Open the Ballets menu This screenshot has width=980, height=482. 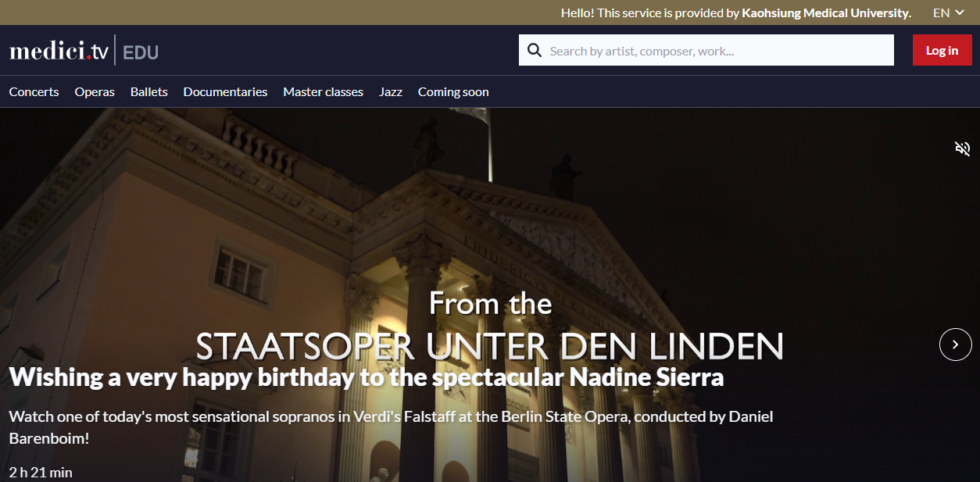pos(149,91)
